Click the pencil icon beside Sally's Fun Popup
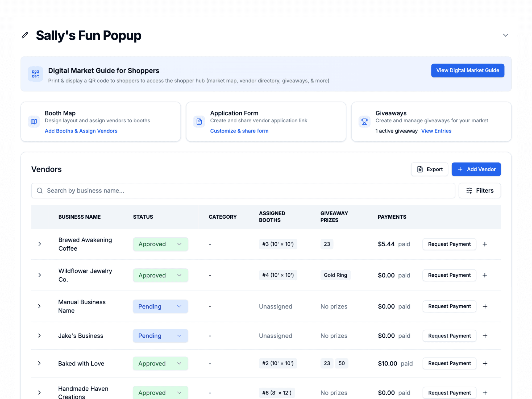 [25, 35]
